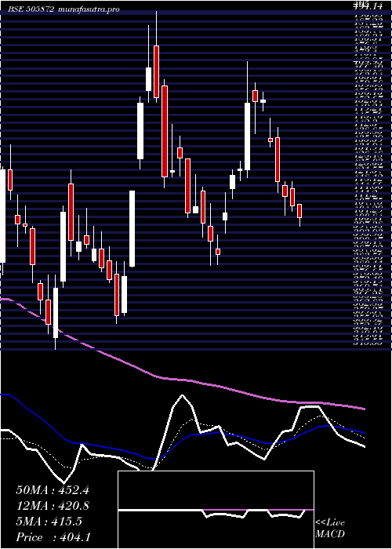Click the BSE 505872 ticker label
392x549 pixels.
tap(31, 9)
